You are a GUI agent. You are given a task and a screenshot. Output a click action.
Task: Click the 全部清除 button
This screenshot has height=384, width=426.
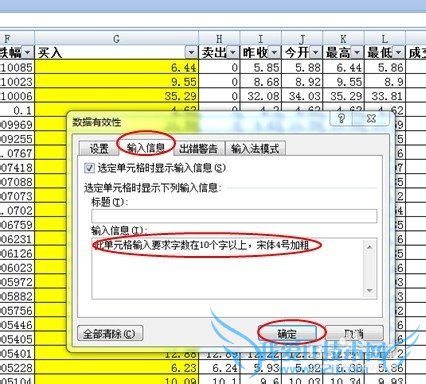click(110, 333)
